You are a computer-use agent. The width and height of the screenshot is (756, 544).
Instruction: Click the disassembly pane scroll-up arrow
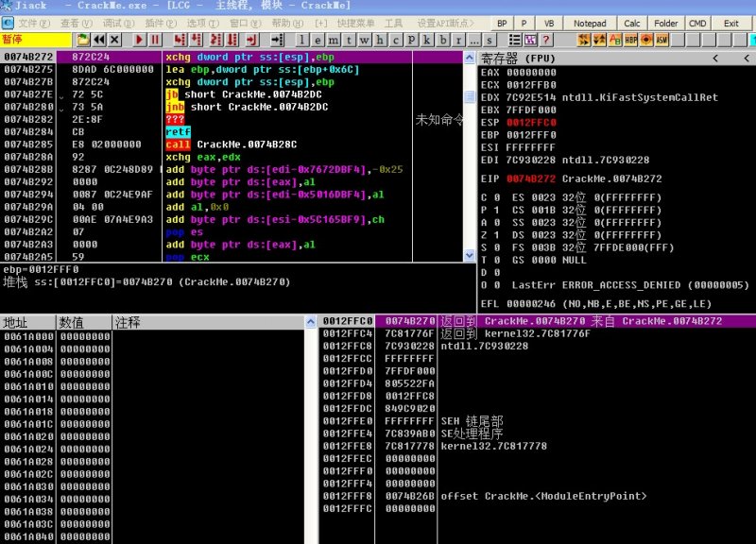[469, 58]
